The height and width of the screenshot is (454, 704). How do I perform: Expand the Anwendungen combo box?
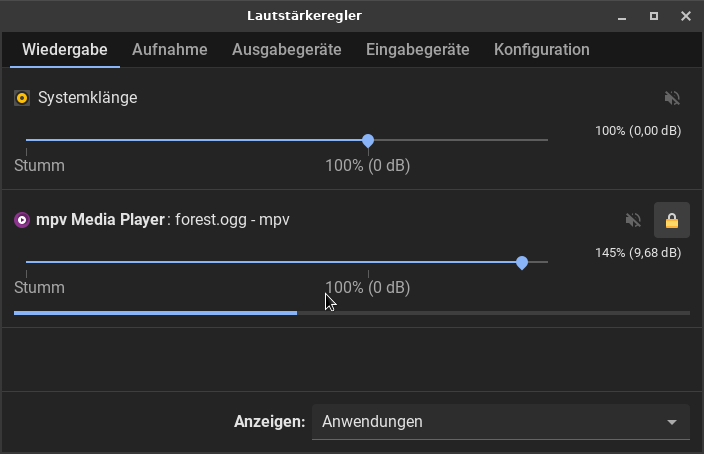500,422
